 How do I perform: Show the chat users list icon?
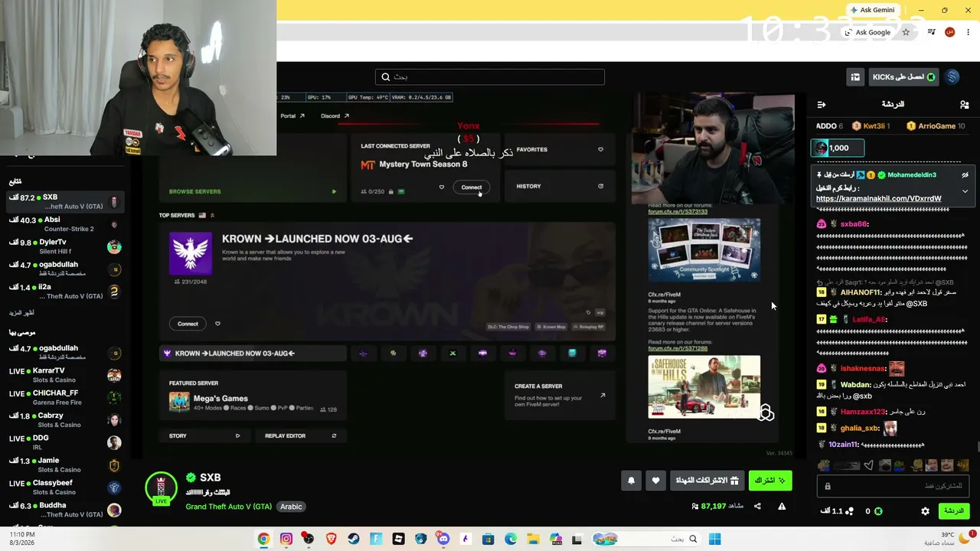(x=964, y=104)
